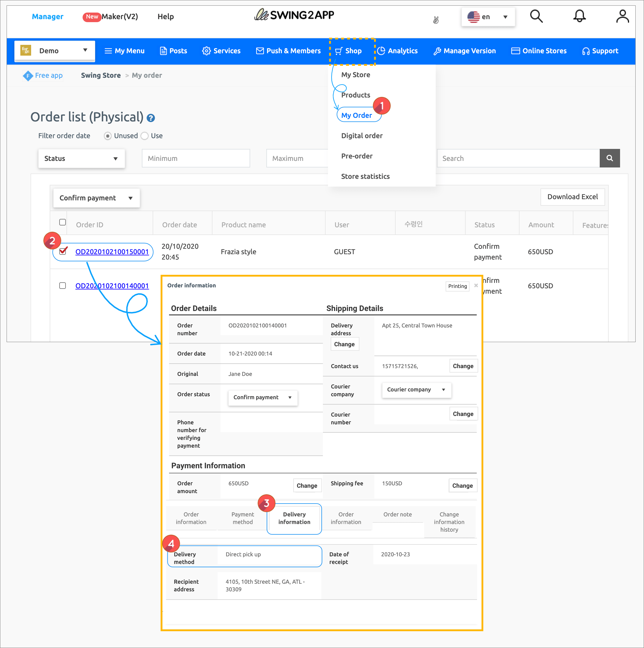Tick the checkbox for order OD2020102100140001
Viewport: 644px width, 648px height.
[63, 286]
